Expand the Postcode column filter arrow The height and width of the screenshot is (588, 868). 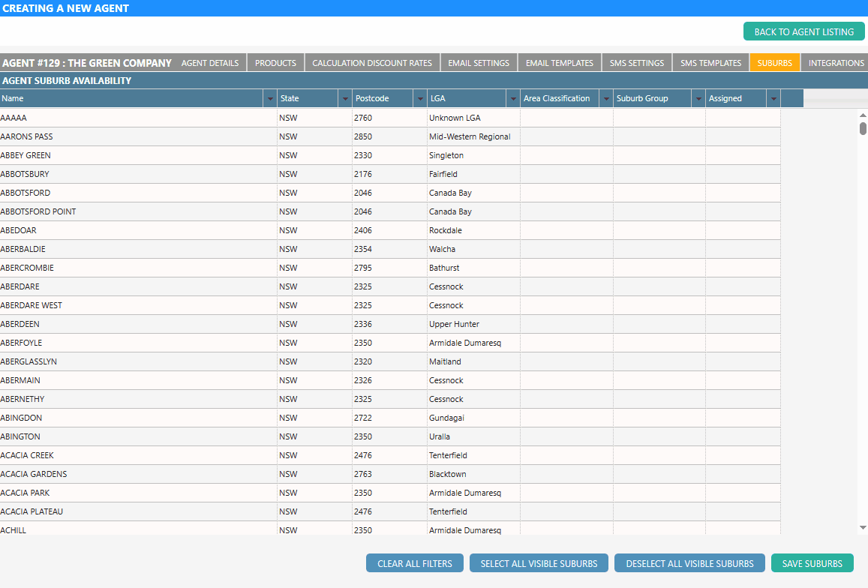point(420,99)
